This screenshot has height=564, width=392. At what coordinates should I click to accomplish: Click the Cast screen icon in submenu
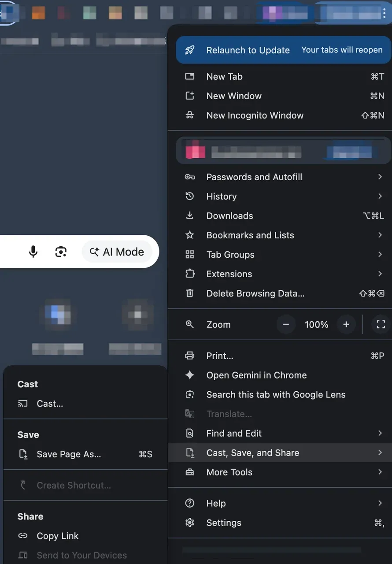click(x=23, y=404)
